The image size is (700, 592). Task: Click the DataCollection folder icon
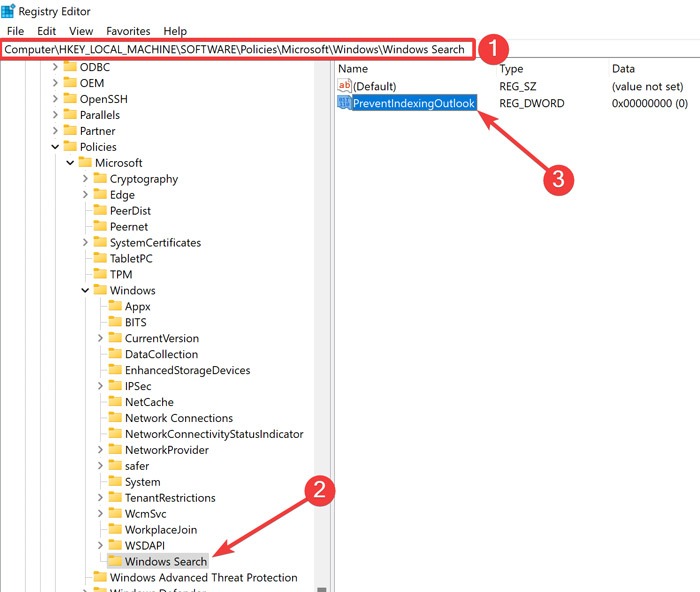pos(116,354)
